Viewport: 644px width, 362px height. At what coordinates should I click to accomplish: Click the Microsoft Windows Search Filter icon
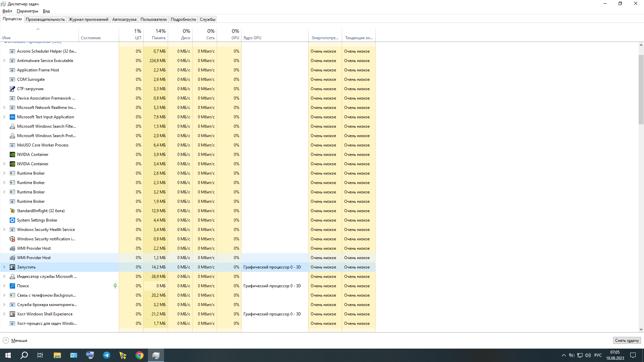(12, 126)
